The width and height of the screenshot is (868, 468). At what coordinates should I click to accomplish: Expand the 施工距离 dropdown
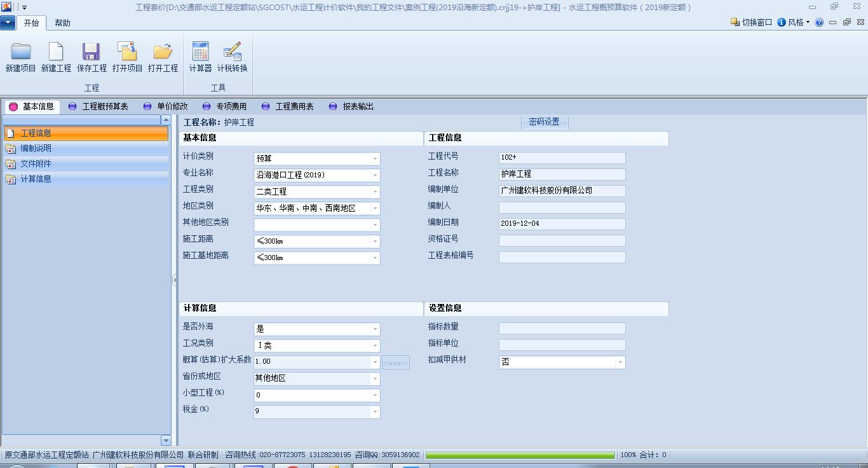[x=375, y=241]
